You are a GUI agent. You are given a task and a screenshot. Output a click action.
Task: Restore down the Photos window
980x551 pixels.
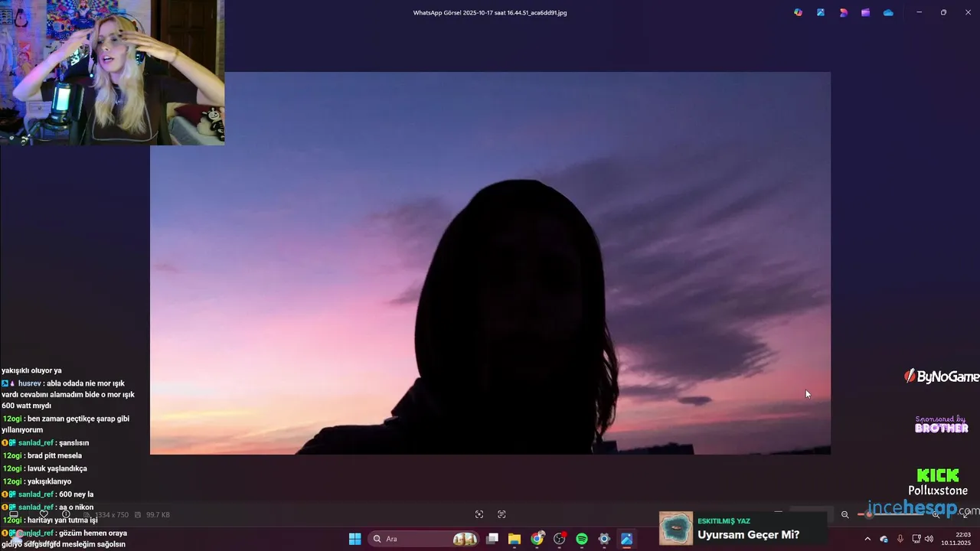[943, 12]
